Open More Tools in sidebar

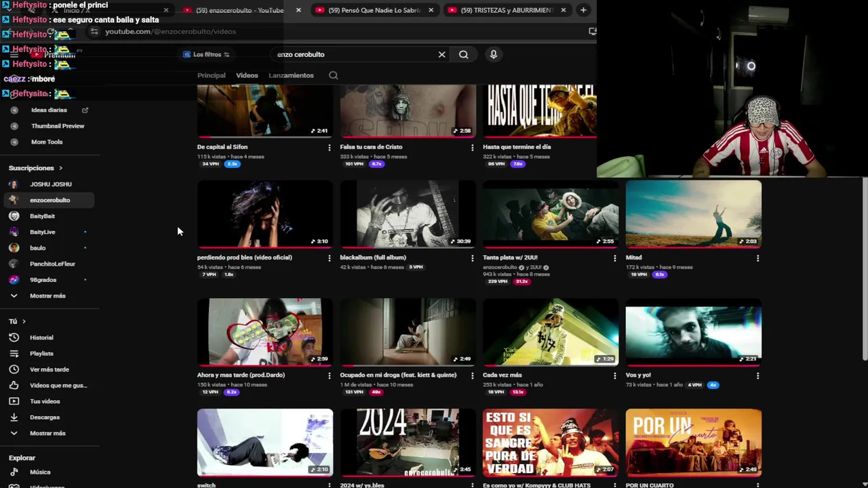tap(47, 142)
